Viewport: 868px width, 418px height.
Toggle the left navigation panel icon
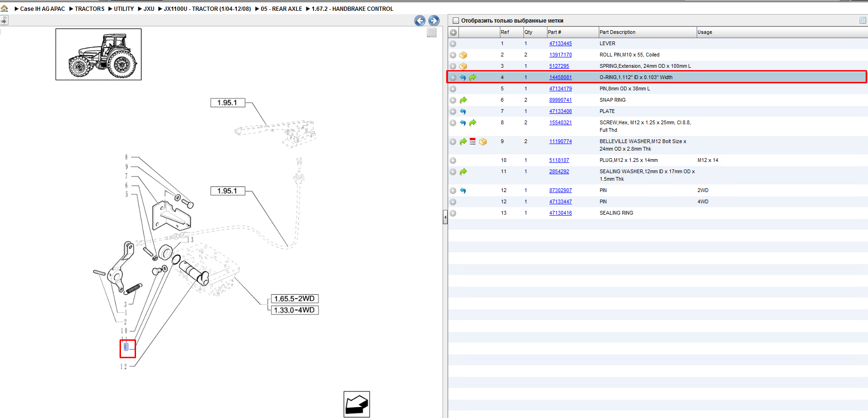click(x=4, y=20)
